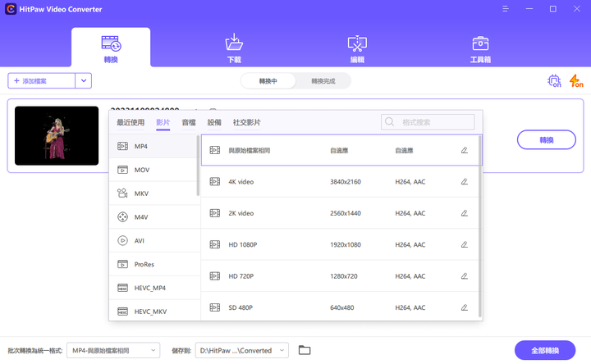Choose M4V format in list

153,217
